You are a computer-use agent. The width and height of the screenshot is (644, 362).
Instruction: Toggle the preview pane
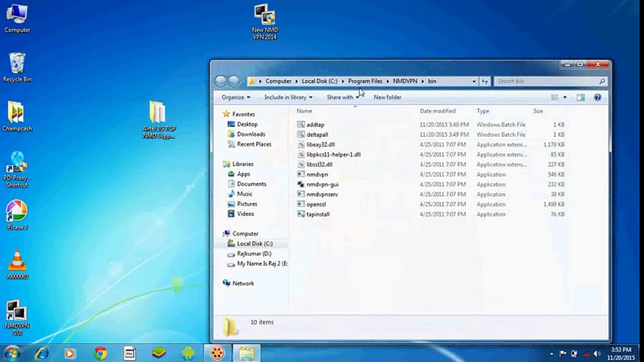[581, 97]
